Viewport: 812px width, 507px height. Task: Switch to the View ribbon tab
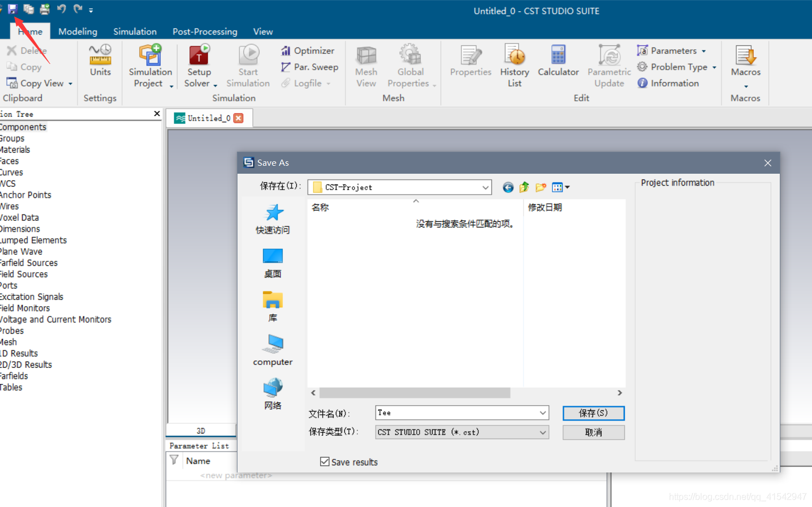pos(263,32)
